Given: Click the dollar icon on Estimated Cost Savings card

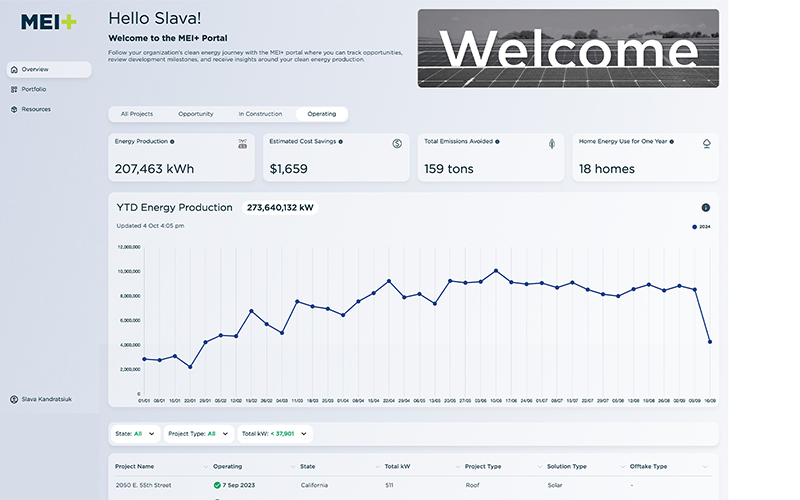Looking at the screenshot, I should pyautogui.click(x=397, y=144).
